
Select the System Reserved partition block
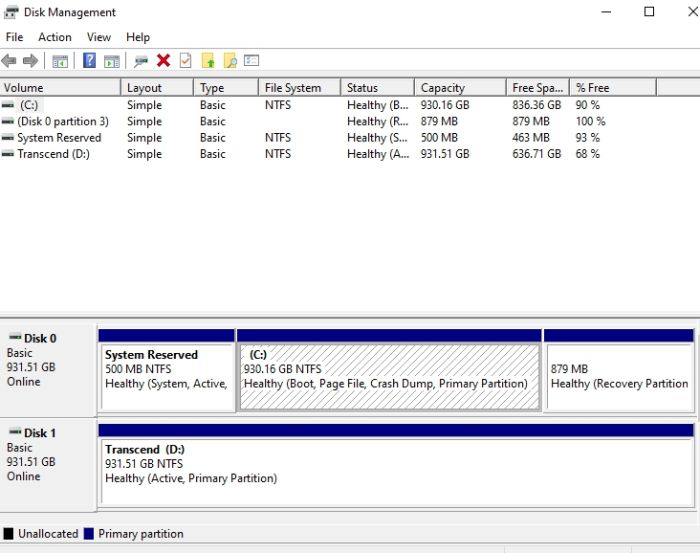tap(167, 370)
